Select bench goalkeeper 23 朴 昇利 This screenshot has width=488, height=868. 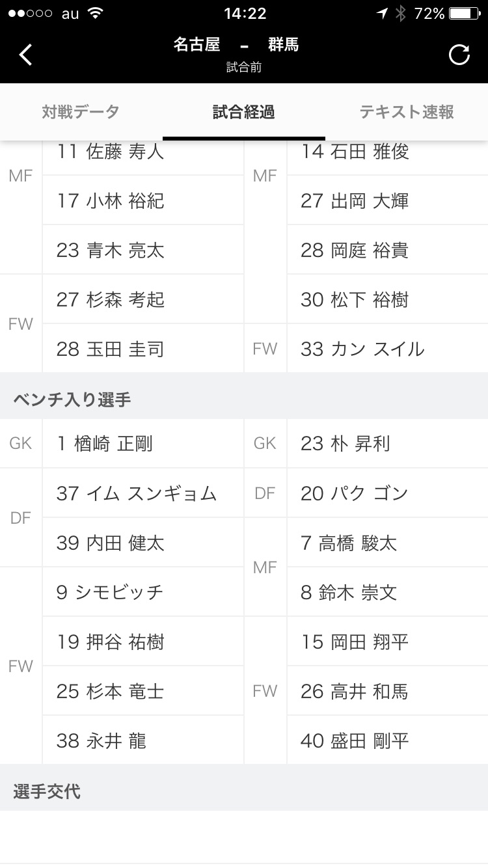[x=387, y=444]
